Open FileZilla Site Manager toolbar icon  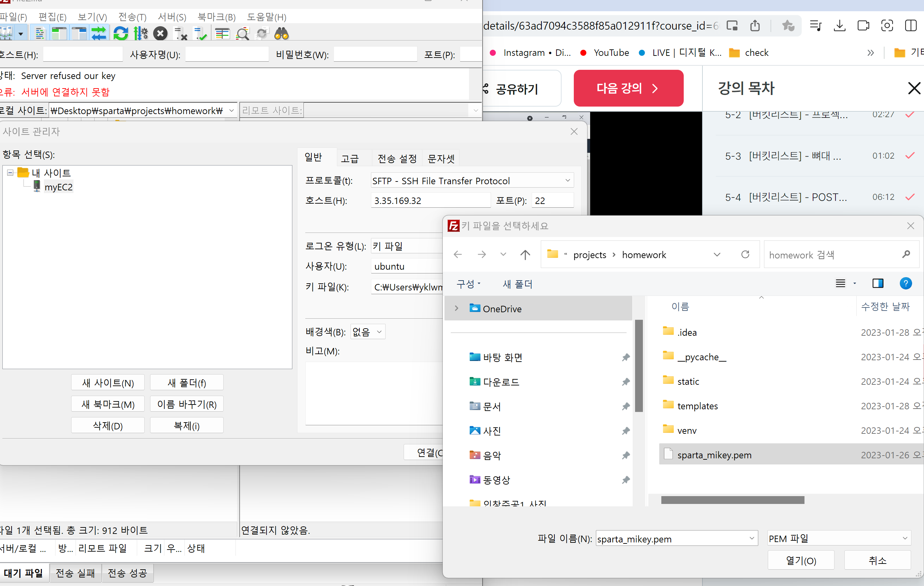(6, 34)
